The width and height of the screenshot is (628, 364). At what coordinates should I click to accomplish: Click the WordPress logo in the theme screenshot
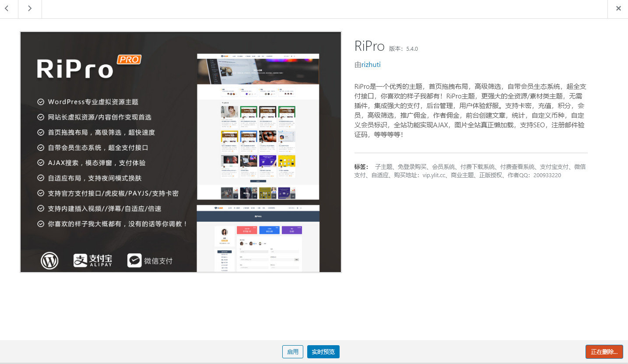pos(49,261)
